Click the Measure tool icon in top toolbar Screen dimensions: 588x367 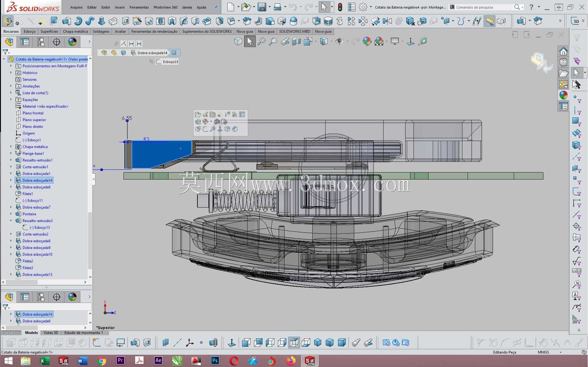pos(489,21)
